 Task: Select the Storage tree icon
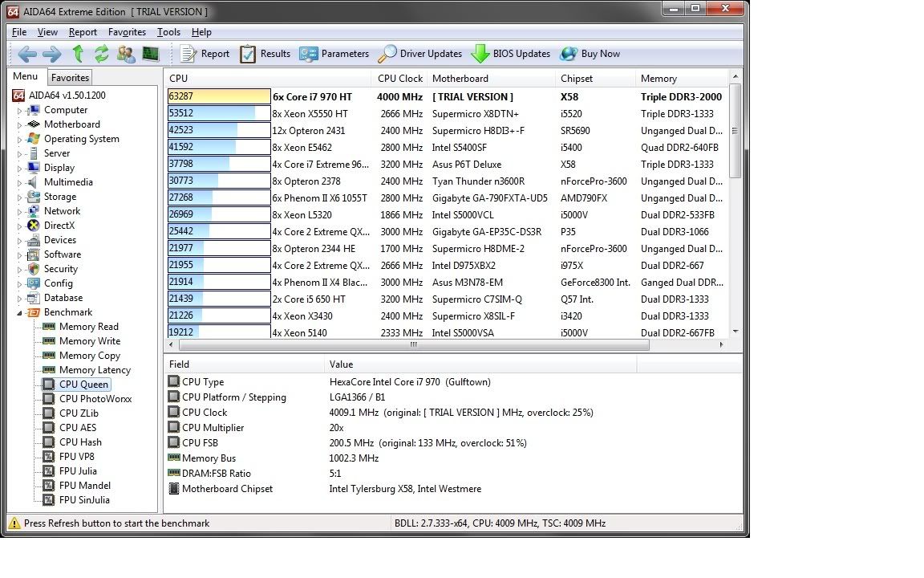click(34, 197)
